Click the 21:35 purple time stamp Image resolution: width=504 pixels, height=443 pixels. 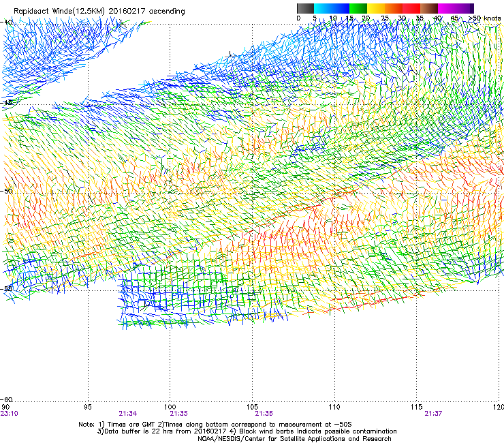pyautogui.click(x=178, y=414)
